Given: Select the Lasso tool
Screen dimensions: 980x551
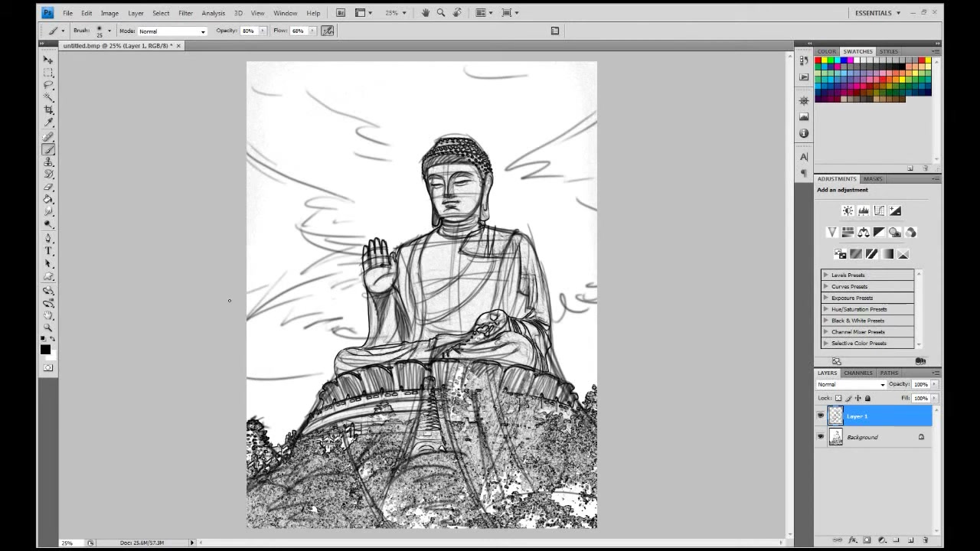Looking at the screenshot, I should pyautogui.click(x=48, y=85).
